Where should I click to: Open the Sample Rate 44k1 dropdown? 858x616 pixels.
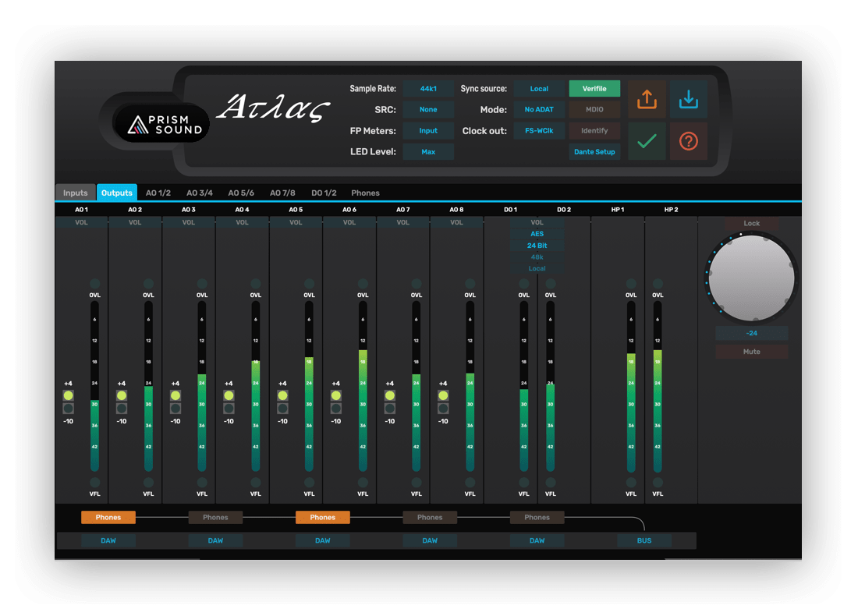(428, 89)
